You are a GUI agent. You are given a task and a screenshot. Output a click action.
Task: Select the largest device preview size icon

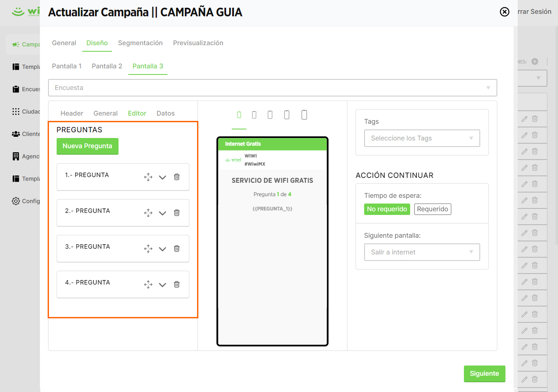pos(304,115)
